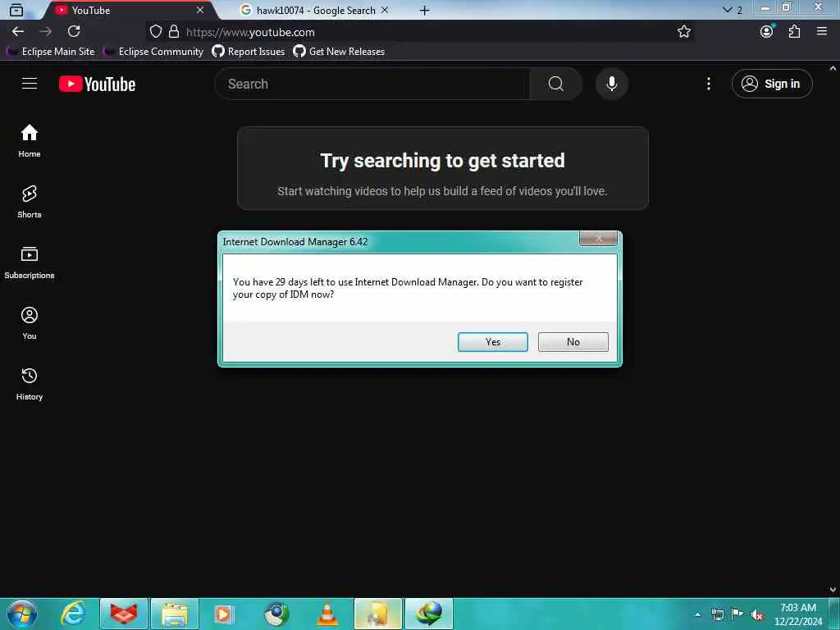
Task: Click Yes in the IDM dialog
Action: coord(492,342)
